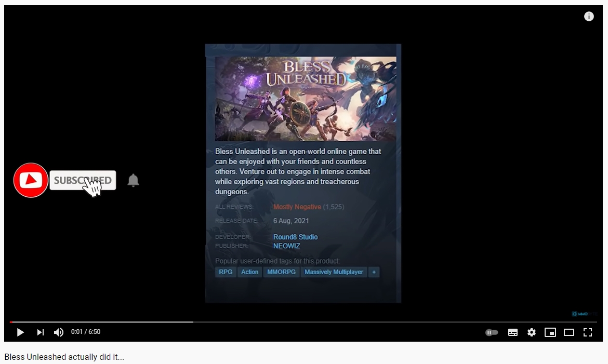
Task: Click the Bless Unleashed banner image
Action: click(x=306, y=99)
